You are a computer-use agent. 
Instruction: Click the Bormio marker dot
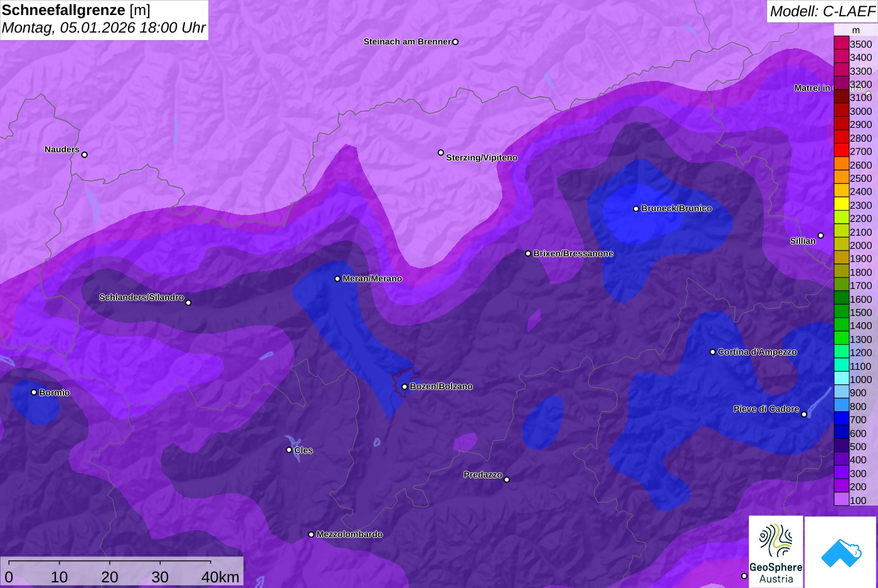[34, 392]
